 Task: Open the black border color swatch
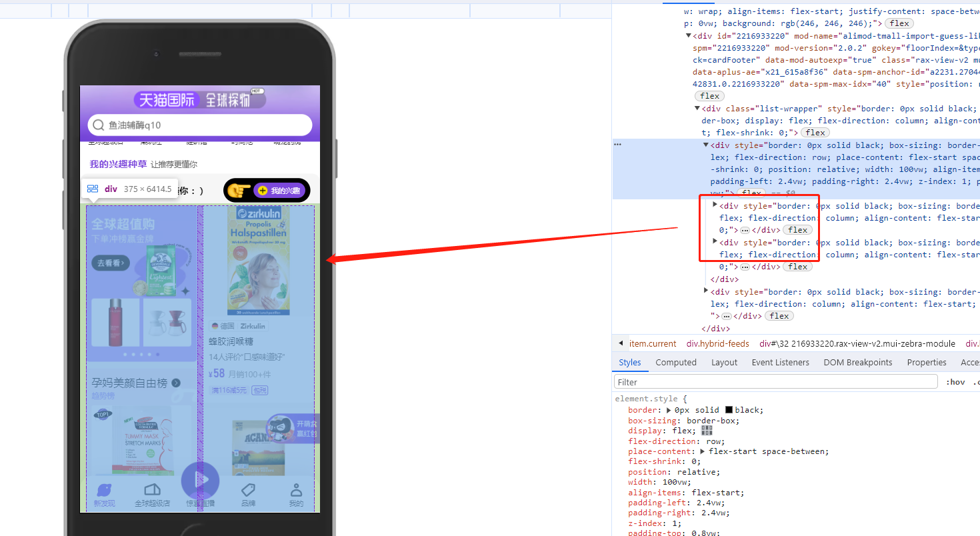(x=729, y=410)
